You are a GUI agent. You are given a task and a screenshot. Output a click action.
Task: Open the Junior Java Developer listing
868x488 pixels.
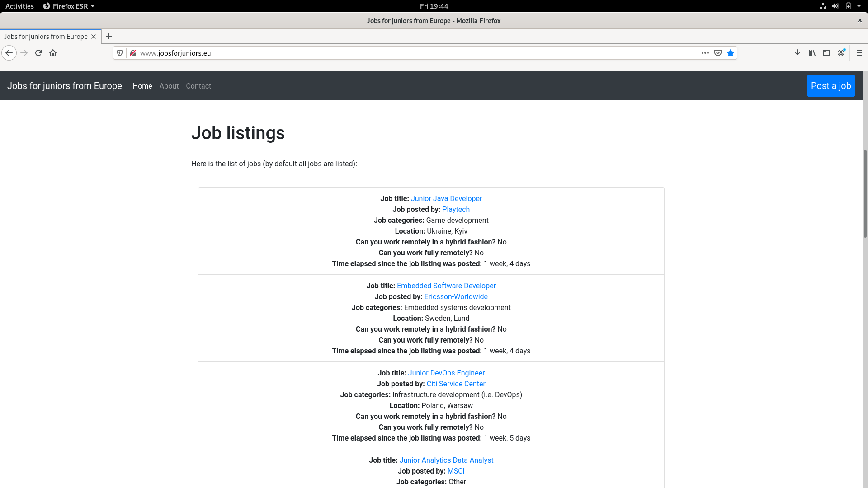coord(446,198)
